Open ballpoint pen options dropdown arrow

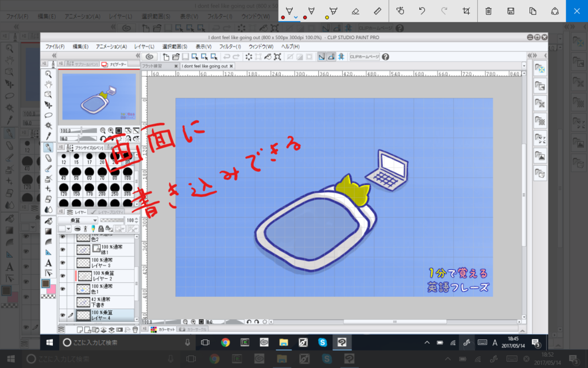click(x=296, y=17)
